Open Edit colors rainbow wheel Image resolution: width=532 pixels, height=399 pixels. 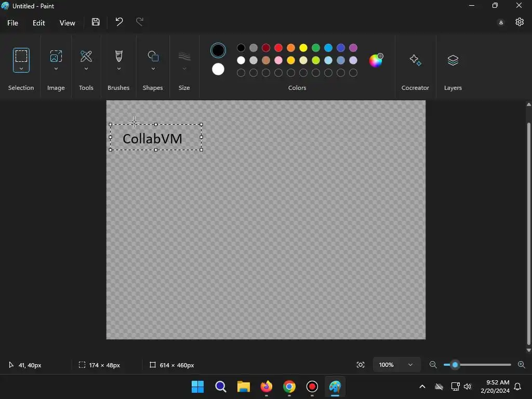tap(376, 60)
